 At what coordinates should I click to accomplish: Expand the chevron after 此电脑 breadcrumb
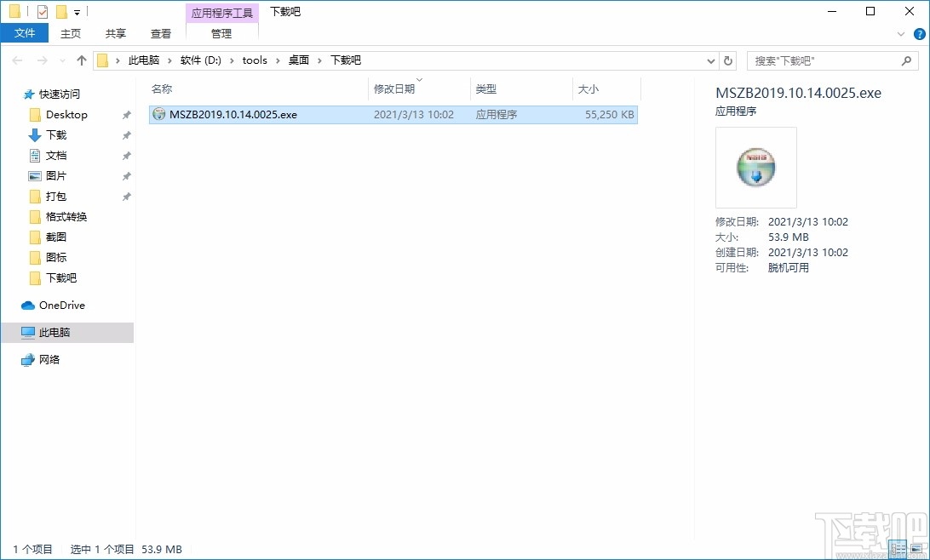(169, 60)
